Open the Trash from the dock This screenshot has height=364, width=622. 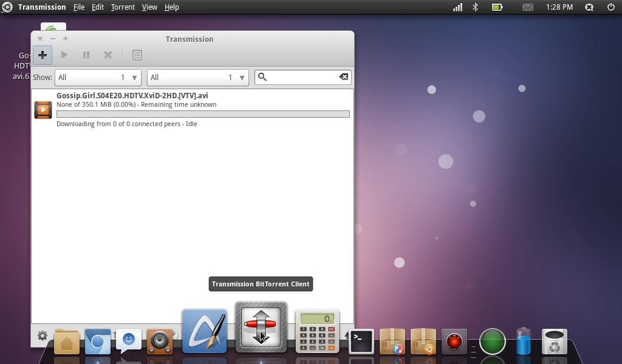(554, 342)
